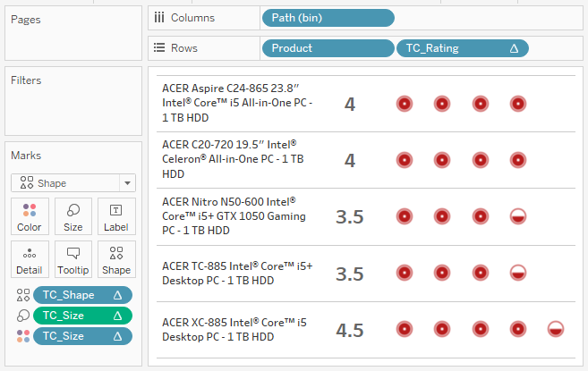Select the ACER Nitro N50-600 product label
Screen dimensions: 588x371
coord(234,216)
